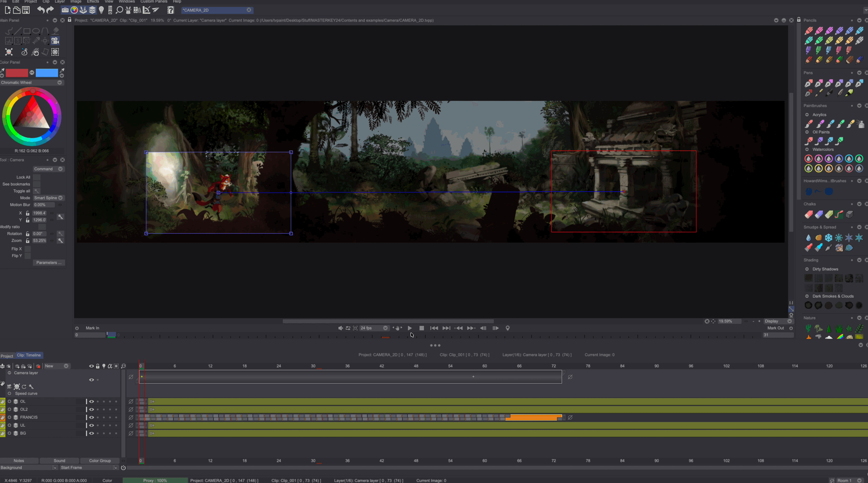Select the skull tool in the Main Panel
The width and height of the screenshot is (868, 483).
pos(9,52)
